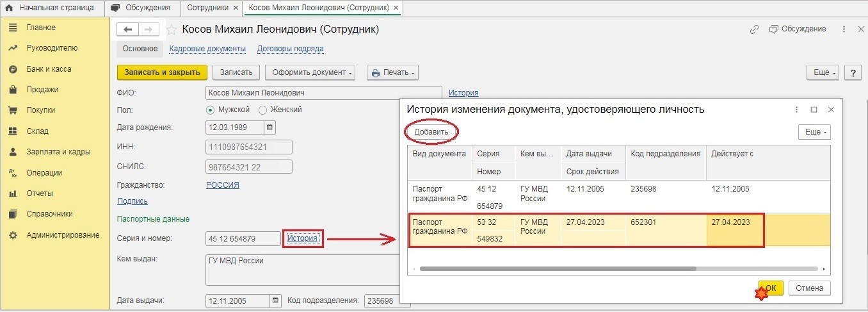Click the ИНН input field
The height and width of the screenshot is (312, 868).
tap(249, 147)
